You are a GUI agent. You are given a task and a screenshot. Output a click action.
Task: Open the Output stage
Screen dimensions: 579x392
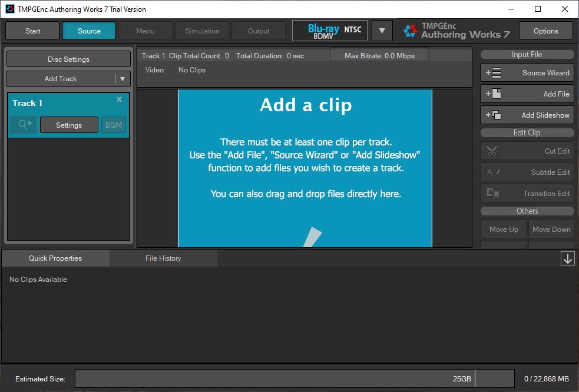point(259,31)
